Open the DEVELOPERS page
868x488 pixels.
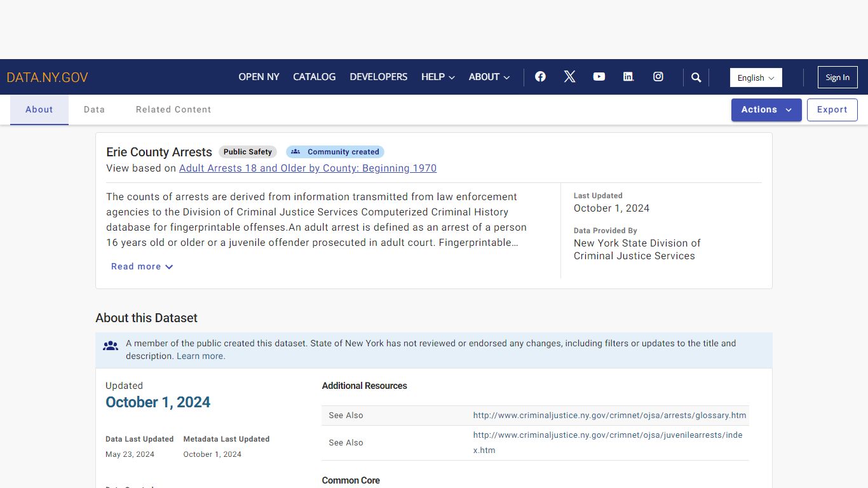(379, 77)
